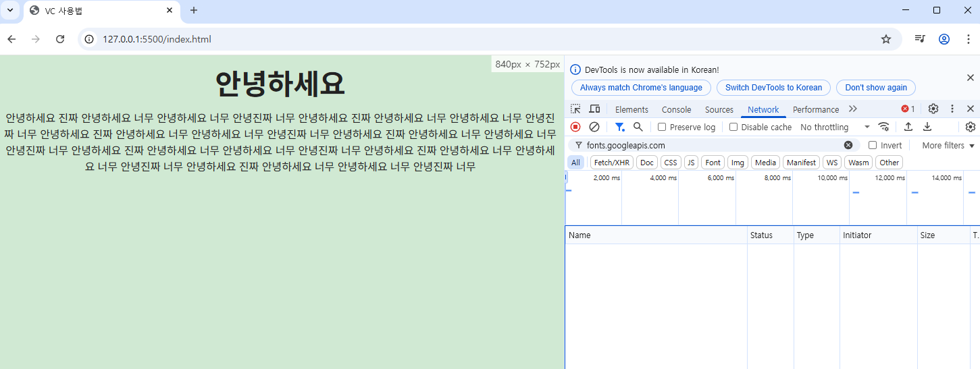Image resolution: width=980 pixels, height=369 pixels.
Task: Filter requests by Img
Action: point(738,163)
